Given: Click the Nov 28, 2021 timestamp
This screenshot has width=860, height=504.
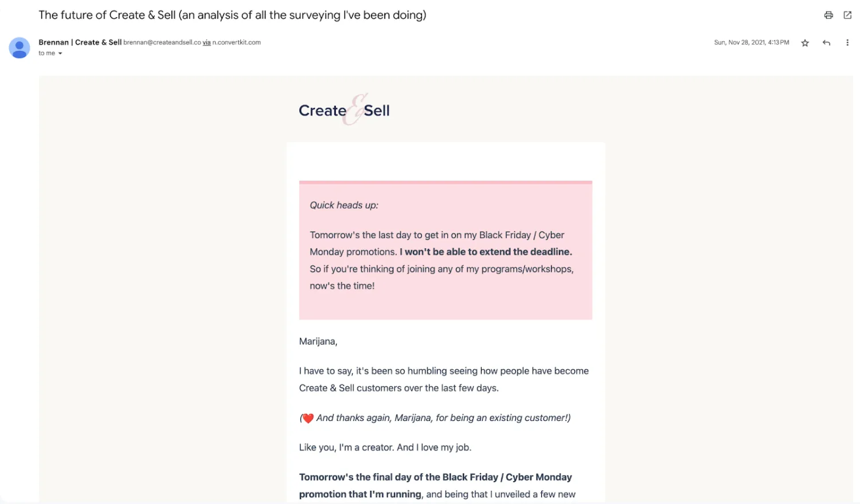Looking at the screenshot, I should pos(751,42).
